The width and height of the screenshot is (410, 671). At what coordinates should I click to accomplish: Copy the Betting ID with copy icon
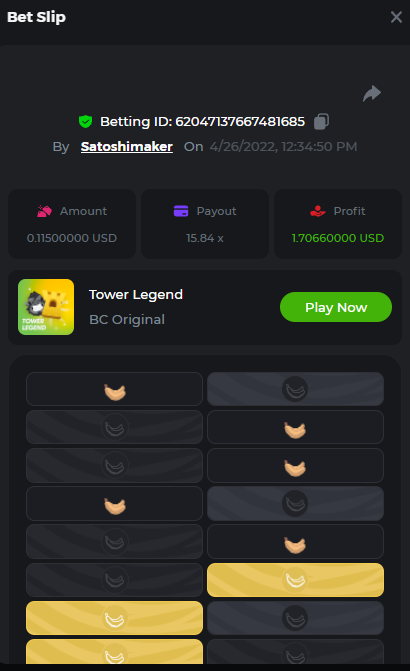tap(321, 122)
